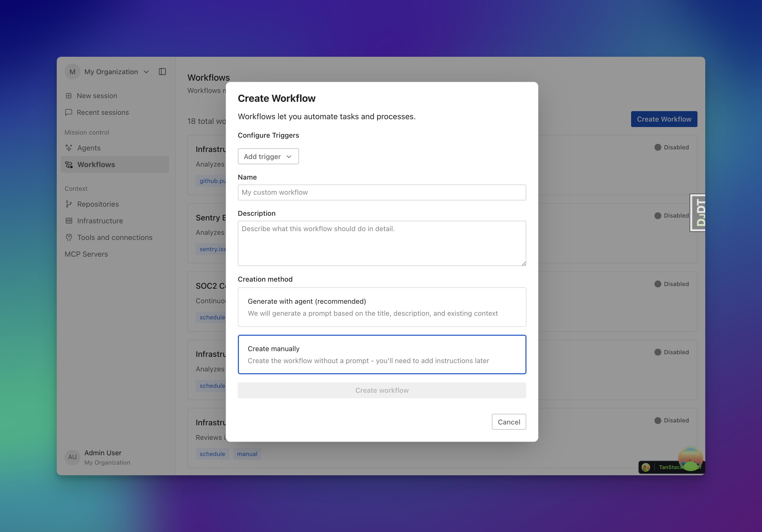Click the Infrastructure server icon
762x532 pixels.
click(x=69, y=221)
